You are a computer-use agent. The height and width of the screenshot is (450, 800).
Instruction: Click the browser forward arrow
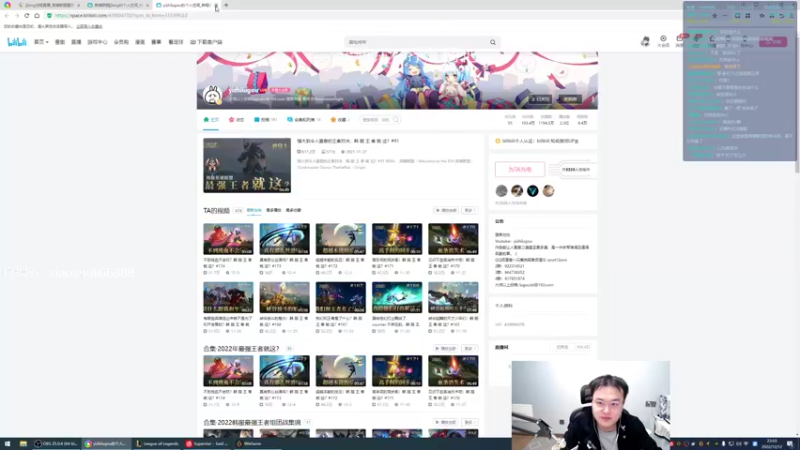click(17, 16)
